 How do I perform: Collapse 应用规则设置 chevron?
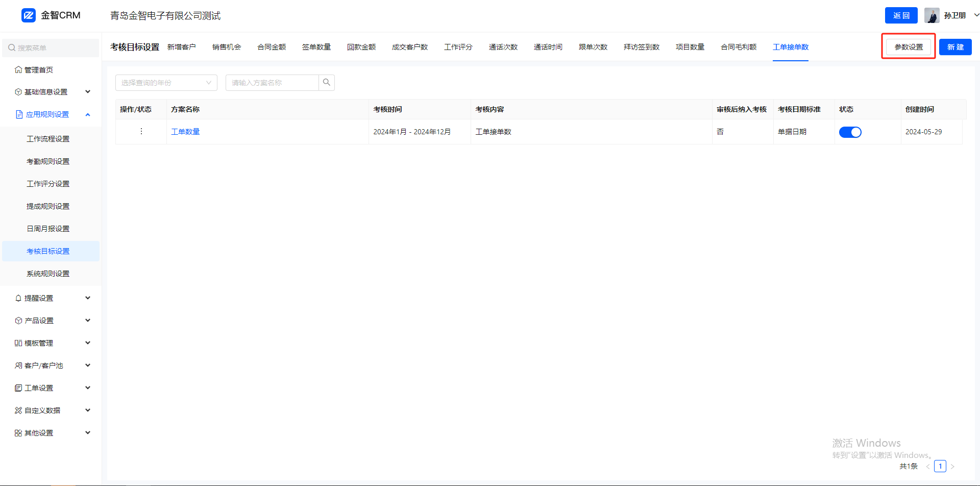[88, 114]
